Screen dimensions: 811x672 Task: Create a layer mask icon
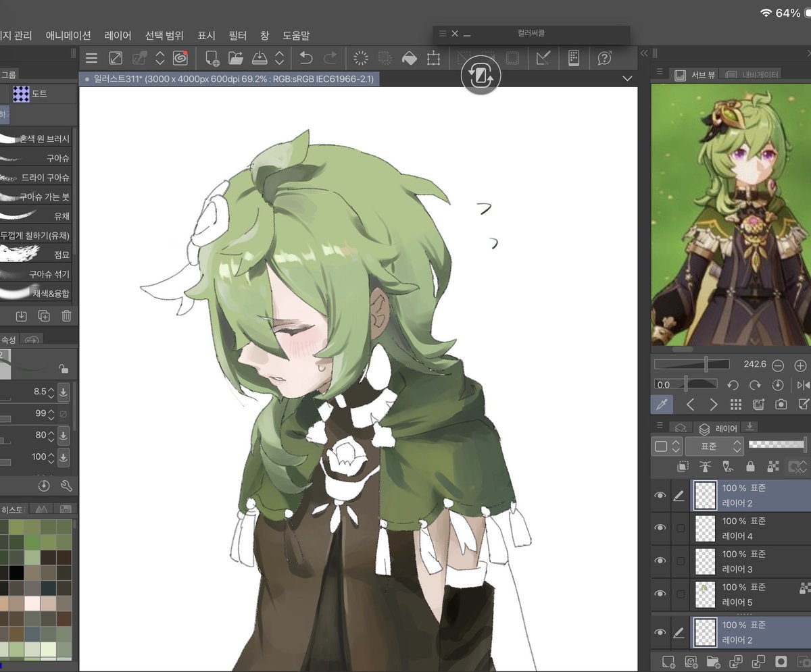[x=781, y=661]
